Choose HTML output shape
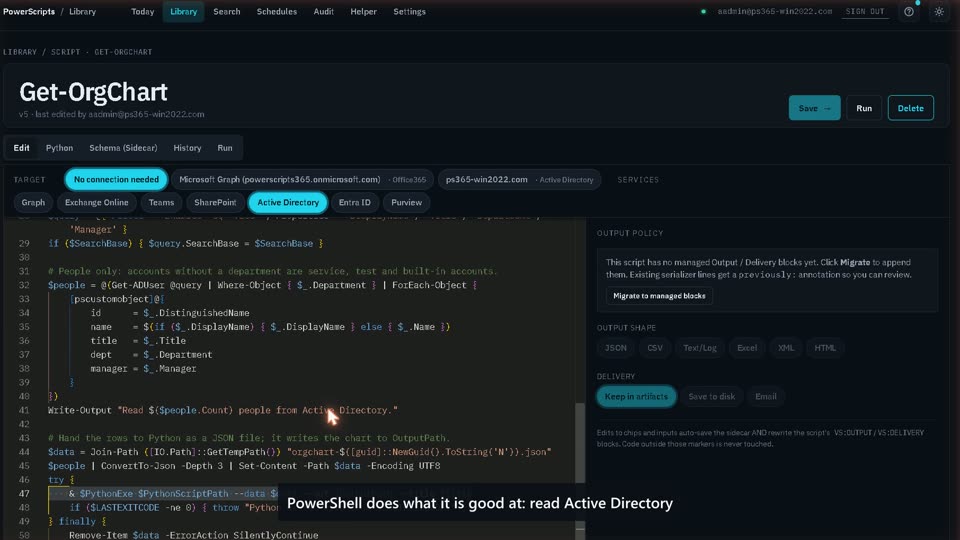The image size is (960, 540). click(825, 348)
